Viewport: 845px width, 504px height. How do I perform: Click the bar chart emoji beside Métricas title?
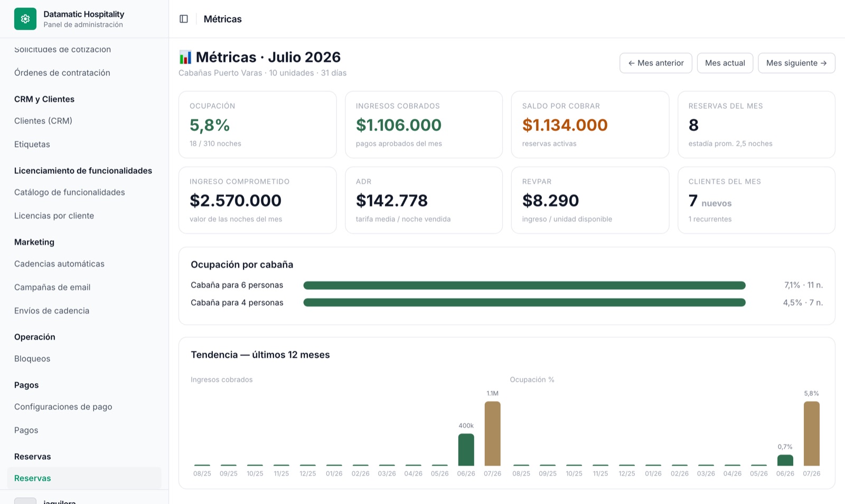point(185,57)
